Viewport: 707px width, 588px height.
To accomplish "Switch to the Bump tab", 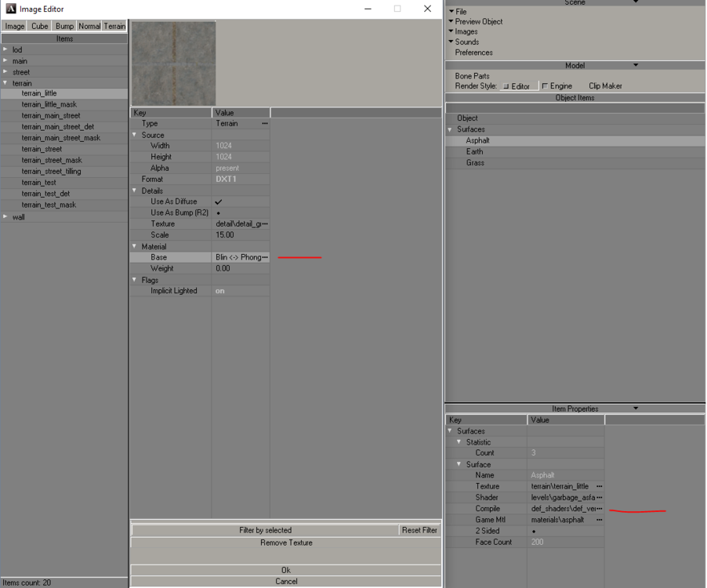I will (64, 26).
